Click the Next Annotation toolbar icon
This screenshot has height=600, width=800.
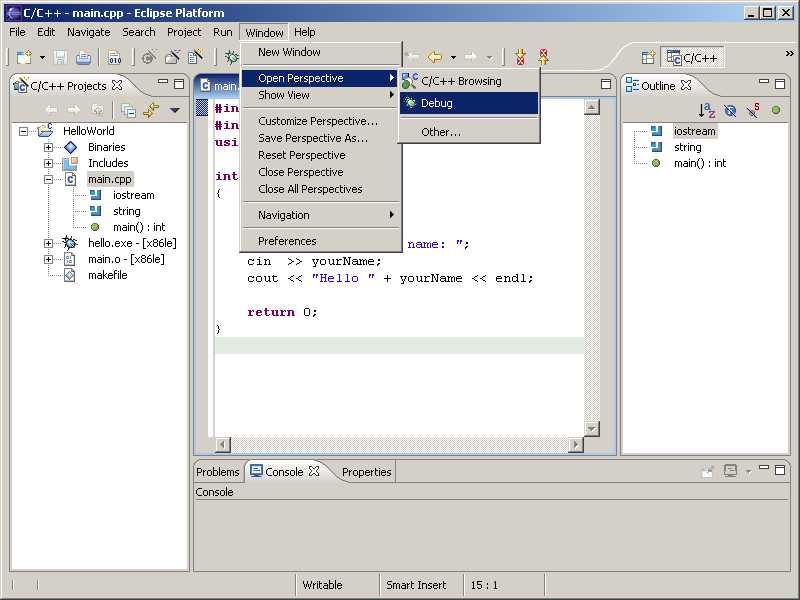520,58
